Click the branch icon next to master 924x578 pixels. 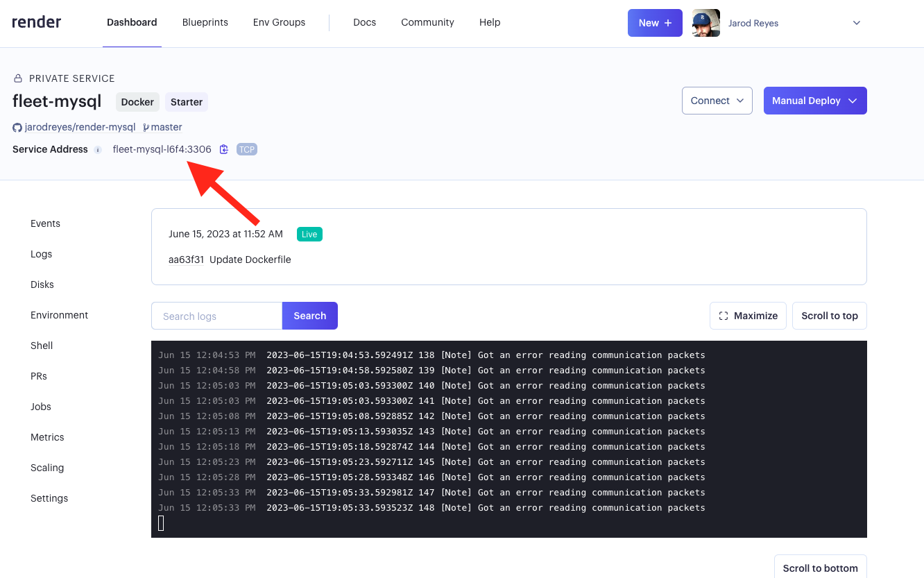click(x=146, y=128)
